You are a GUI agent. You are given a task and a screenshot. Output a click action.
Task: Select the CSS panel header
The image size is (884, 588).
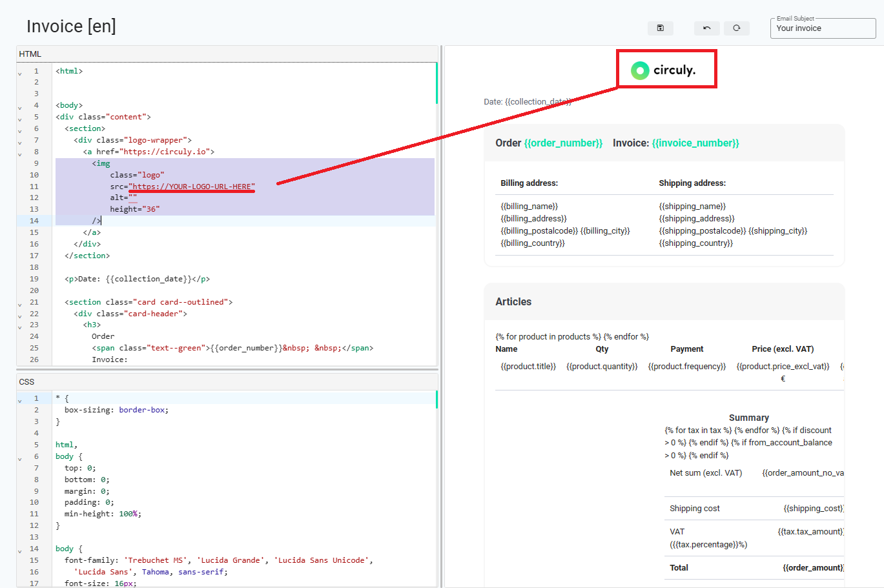(26, 381)
